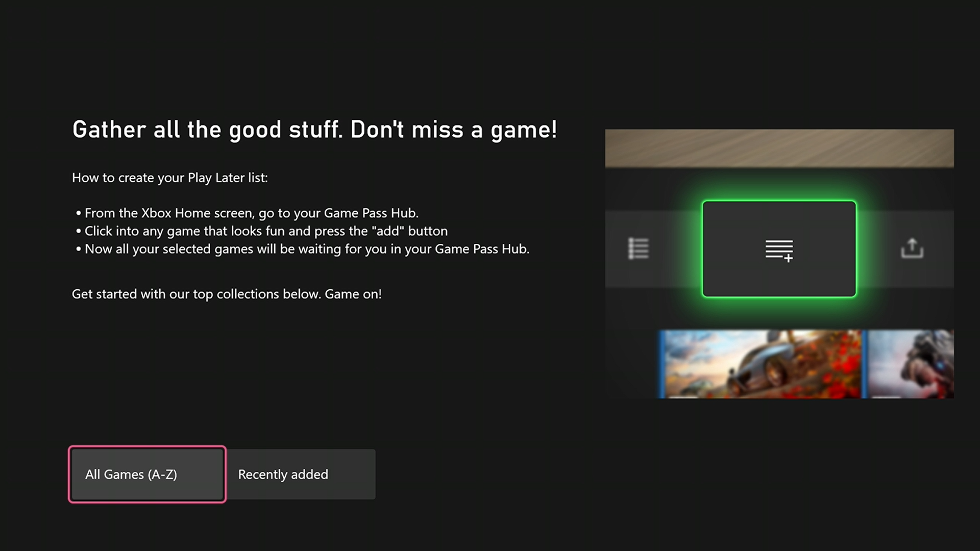Image resolution: width=980 pixels, height=551 pixels.
Task: Click 'How to create your Play Later list:' text
Action: pyautogui.click(x=169, y=178)
